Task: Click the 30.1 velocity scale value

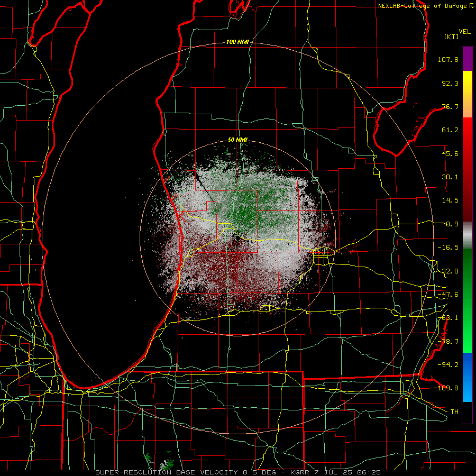Action: [x=450, y=177]
